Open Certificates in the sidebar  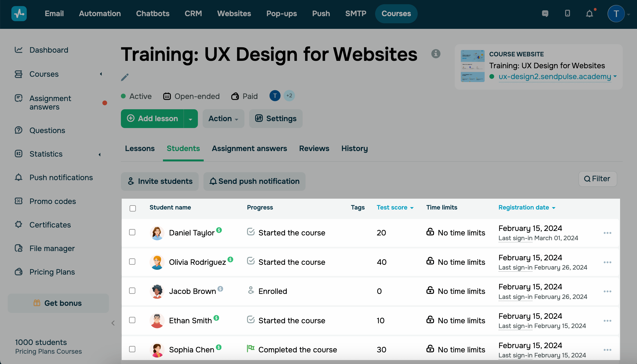(x=50, y=225)
